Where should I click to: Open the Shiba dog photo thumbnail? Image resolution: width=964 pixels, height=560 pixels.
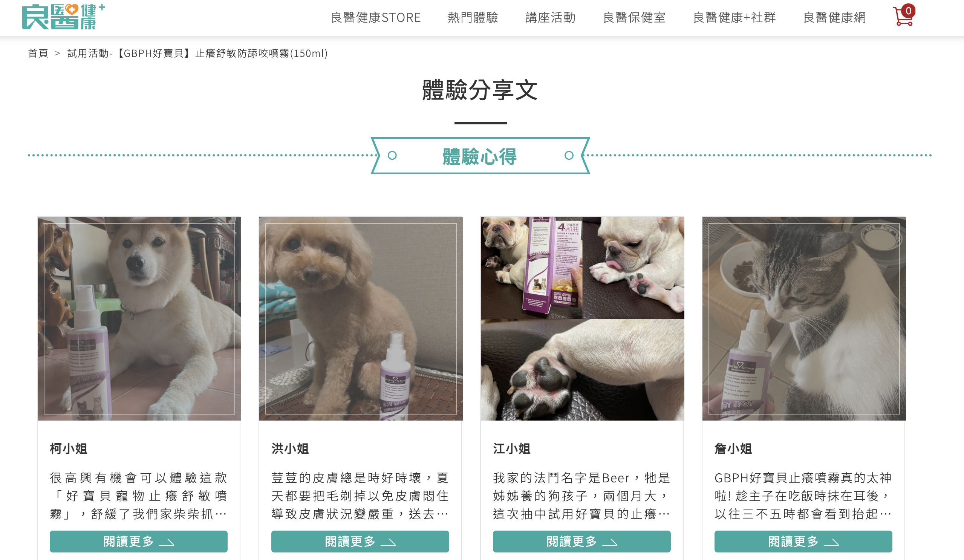(x=139, y=319)
